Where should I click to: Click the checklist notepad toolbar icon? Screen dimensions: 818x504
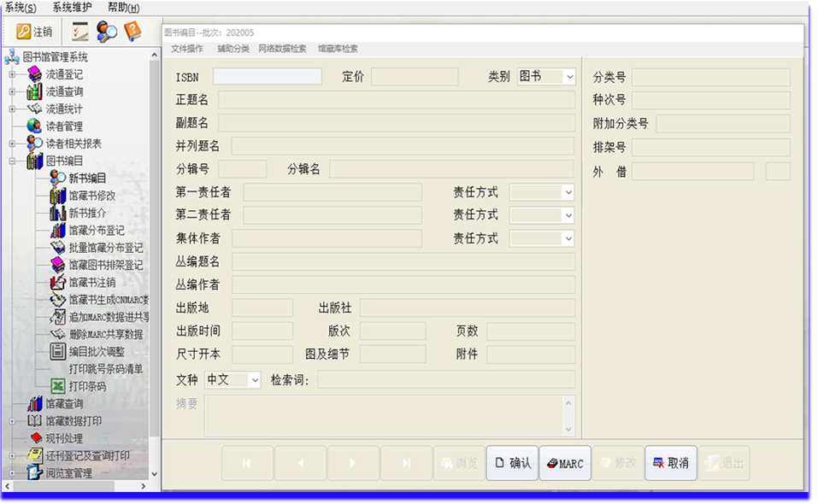tap(80, 32)
